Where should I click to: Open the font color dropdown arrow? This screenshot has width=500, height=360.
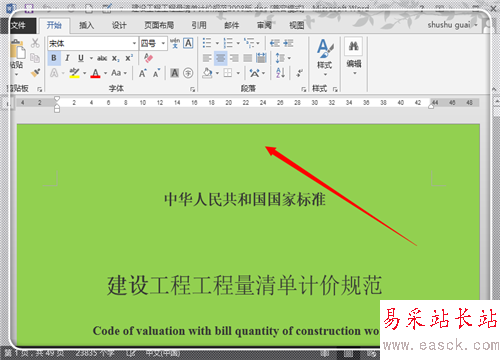105,73
